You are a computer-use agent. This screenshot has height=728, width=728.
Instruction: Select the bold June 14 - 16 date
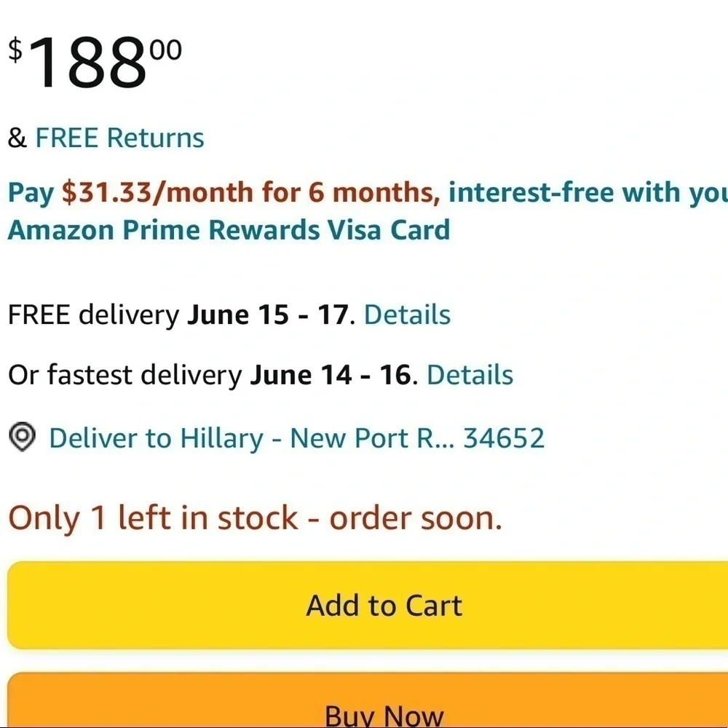click(x=331, y=375)
